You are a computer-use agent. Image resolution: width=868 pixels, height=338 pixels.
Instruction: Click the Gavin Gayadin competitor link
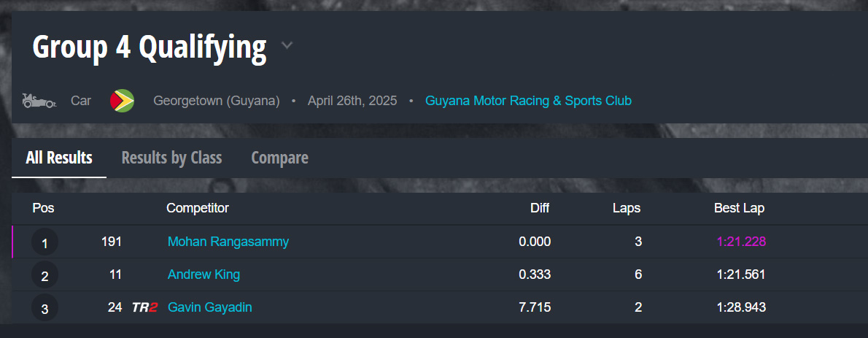(x=210, y=308)
